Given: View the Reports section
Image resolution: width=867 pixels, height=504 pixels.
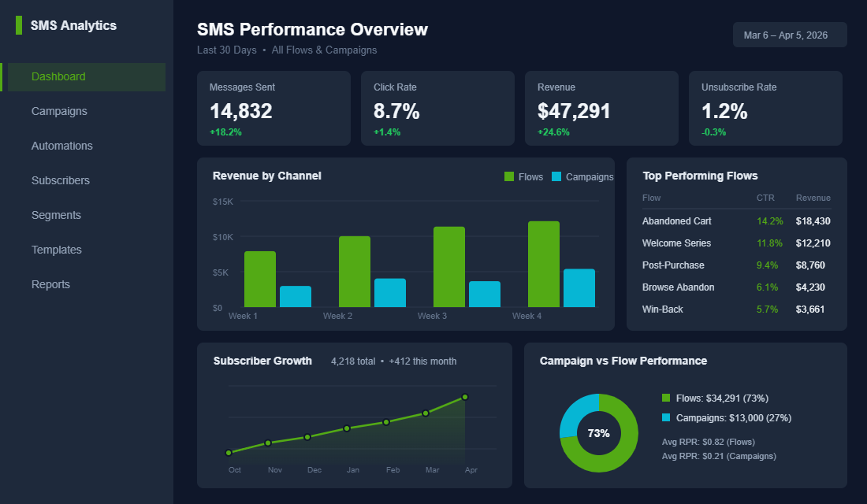Looking at the screenshot, I should (x=50, y=284).
